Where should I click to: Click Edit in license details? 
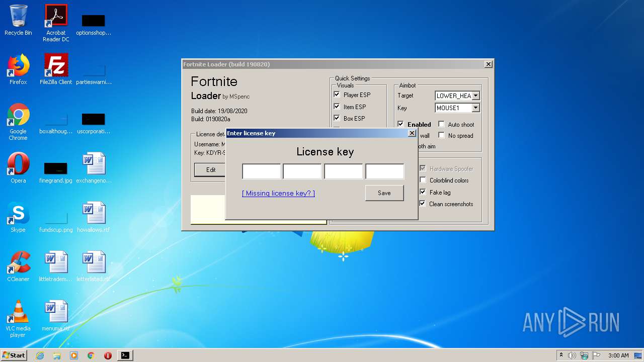point(211,170)
